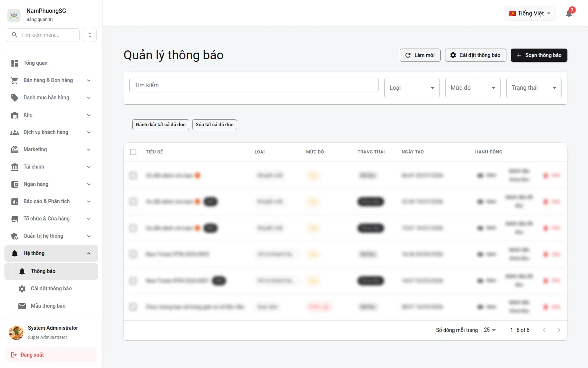Open the notification bell with badge 3

click(x=569, y=14)
